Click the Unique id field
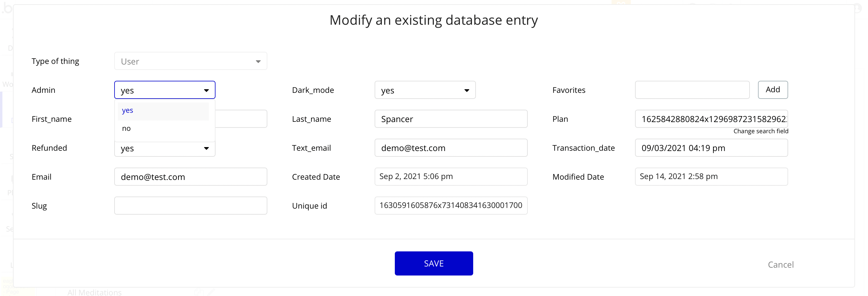Image resolution: width=868 pixels, height=296 pixels. coord(451,206)
